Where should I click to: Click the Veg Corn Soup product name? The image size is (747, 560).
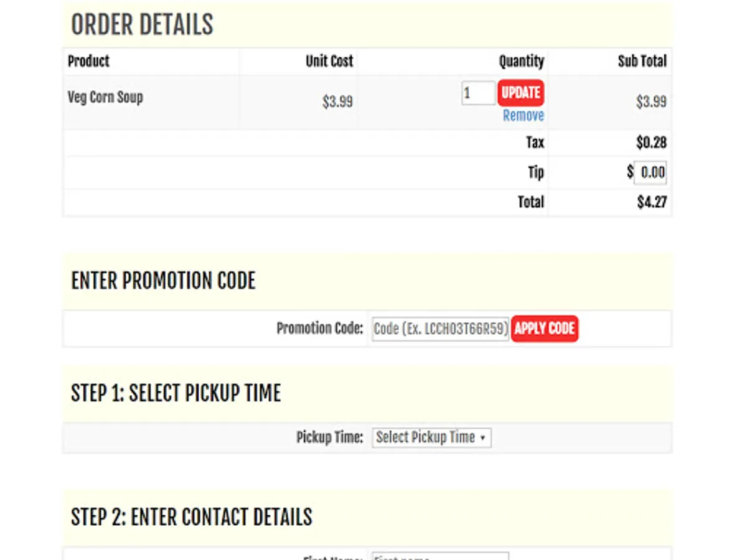coord(105,97)
